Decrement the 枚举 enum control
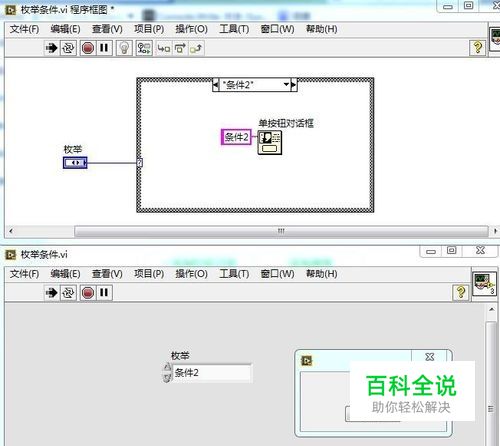Screen dimensions: 500x446 pyautogui.click(x=167, y=377)
